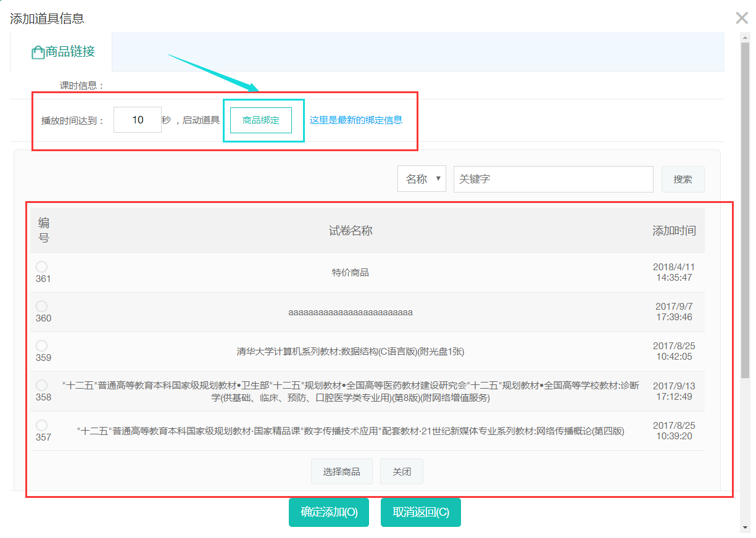Viewport: 756px width, 538px height.
Task: Select radio button for item 361
Action: (x=41, y=267)
